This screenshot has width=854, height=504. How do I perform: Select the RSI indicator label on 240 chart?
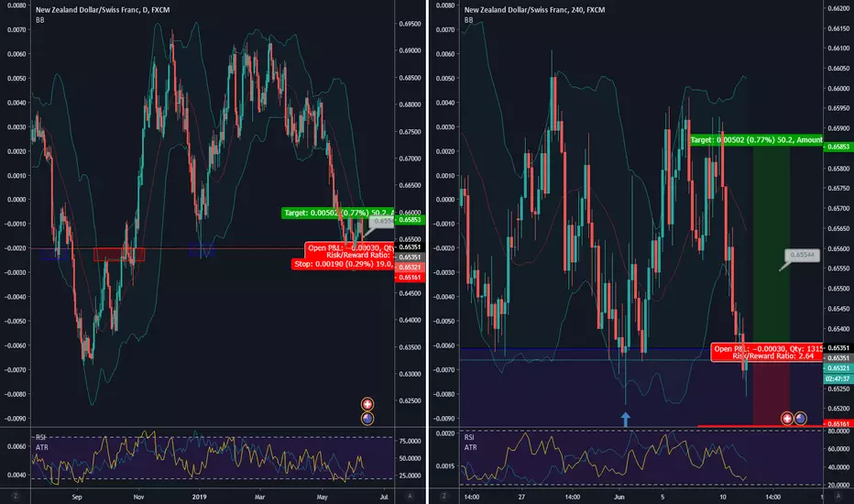click(469, 437)
